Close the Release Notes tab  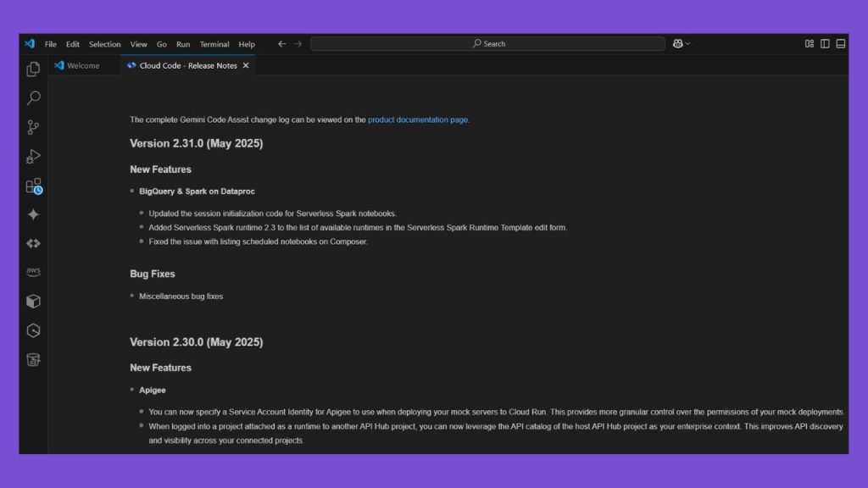point(246,65)
